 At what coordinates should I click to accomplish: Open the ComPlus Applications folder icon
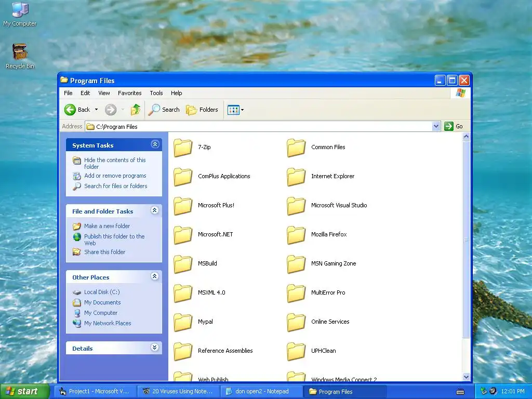pos(183,177)
